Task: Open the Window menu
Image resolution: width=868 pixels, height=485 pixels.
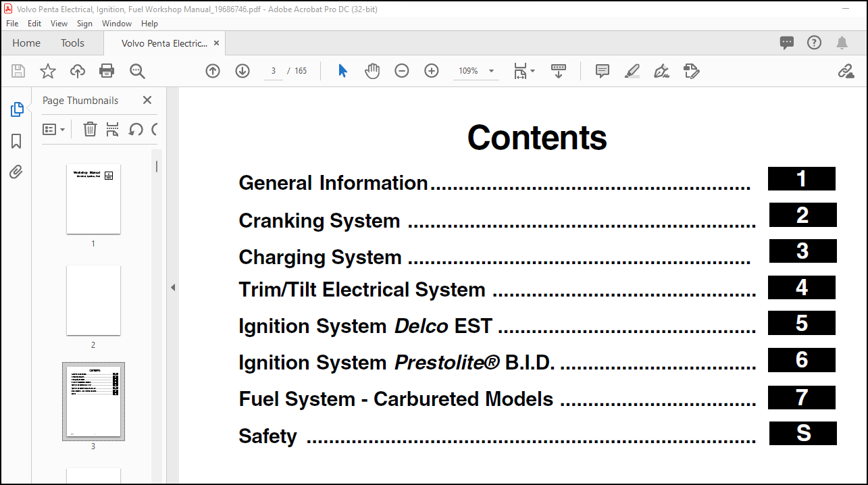Action: tap(117, 23)
